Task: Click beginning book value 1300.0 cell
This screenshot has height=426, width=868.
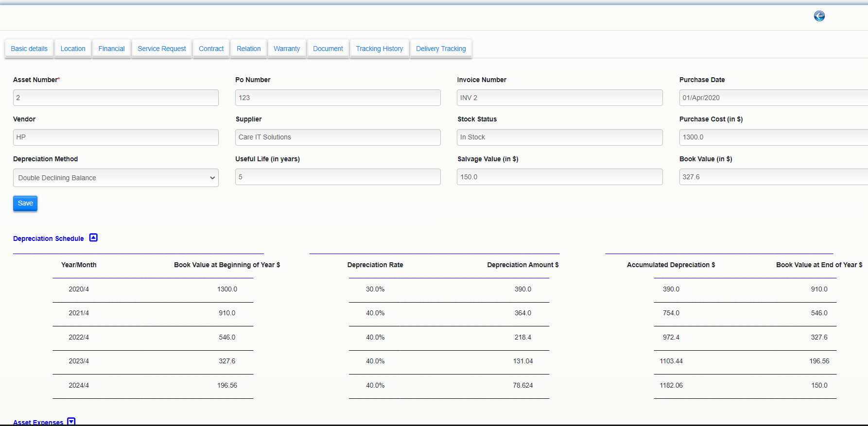Action: click(x=227, y=289)
